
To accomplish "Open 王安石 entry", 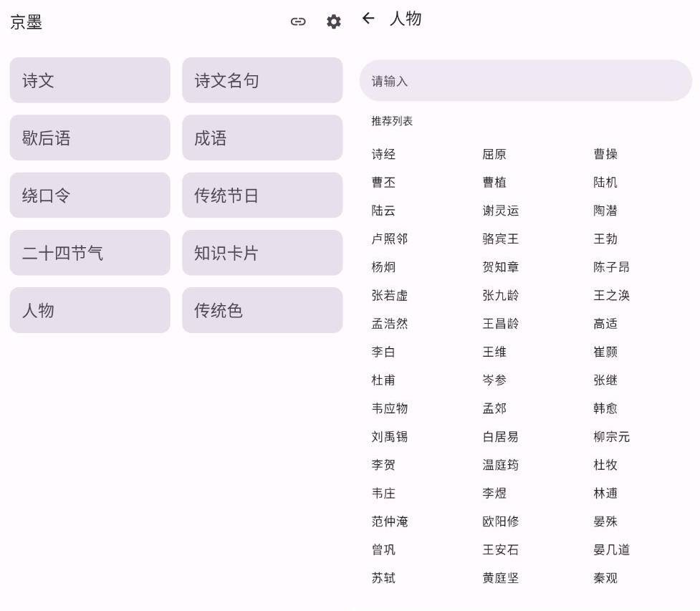I will pyautogui.click(x=500, y=550).
